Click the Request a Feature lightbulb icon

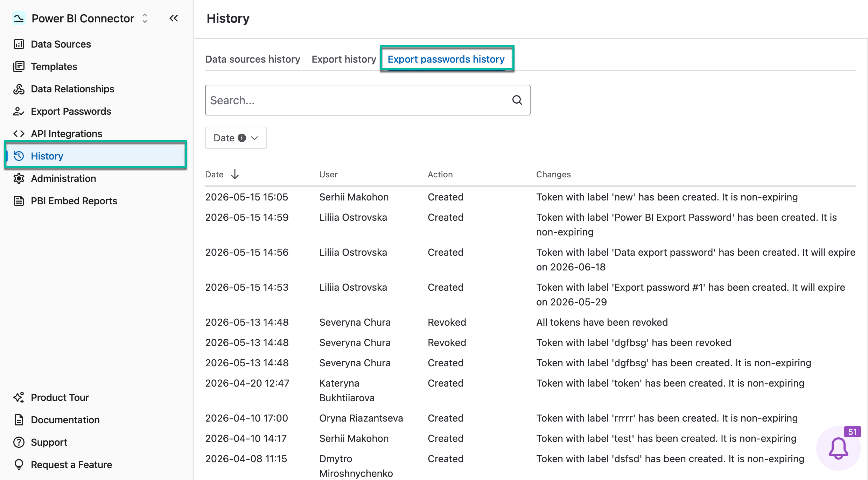(19, 465)
